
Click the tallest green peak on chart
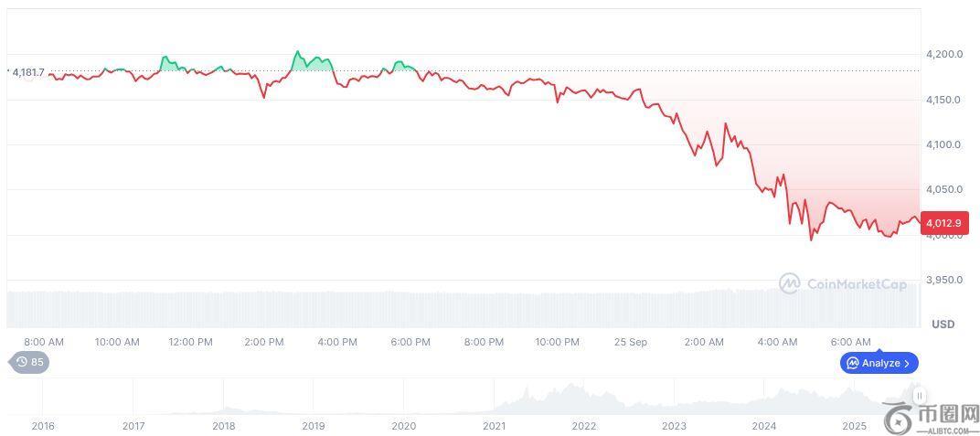pos(298,52)
